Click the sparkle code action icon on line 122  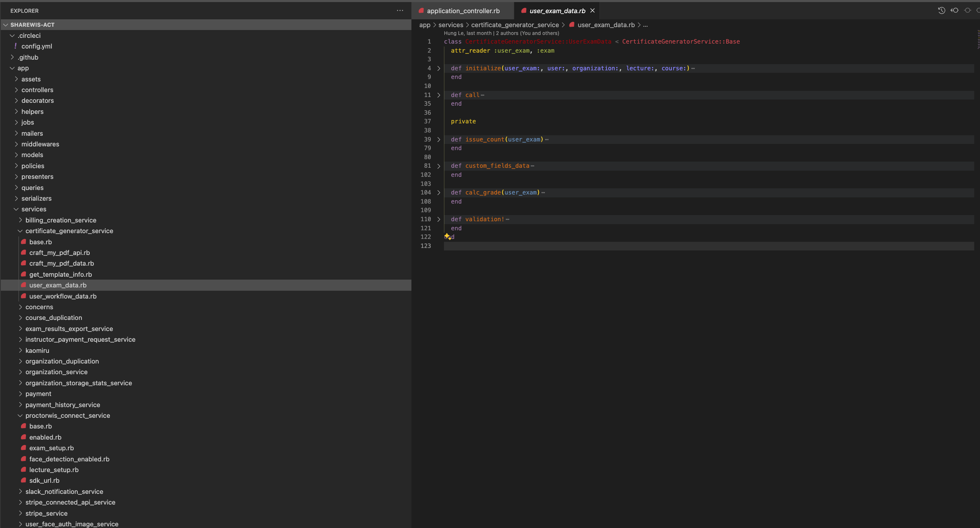tap(448, 236)
